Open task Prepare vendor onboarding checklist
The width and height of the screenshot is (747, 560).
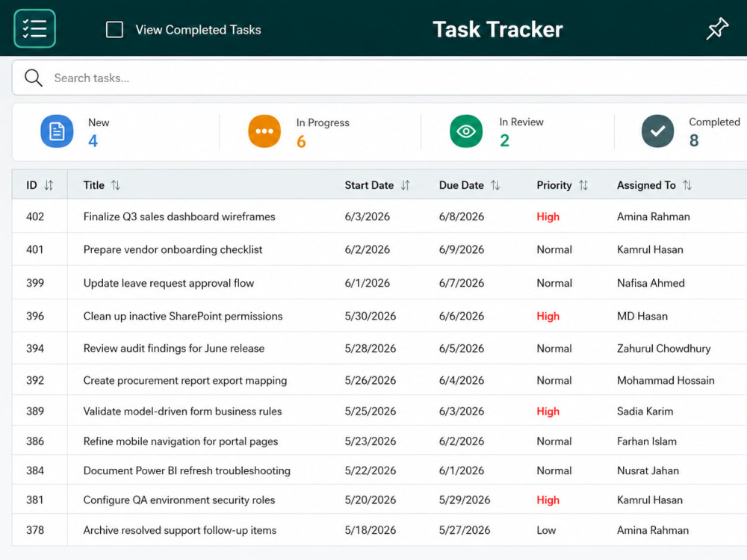click(173, 249)
